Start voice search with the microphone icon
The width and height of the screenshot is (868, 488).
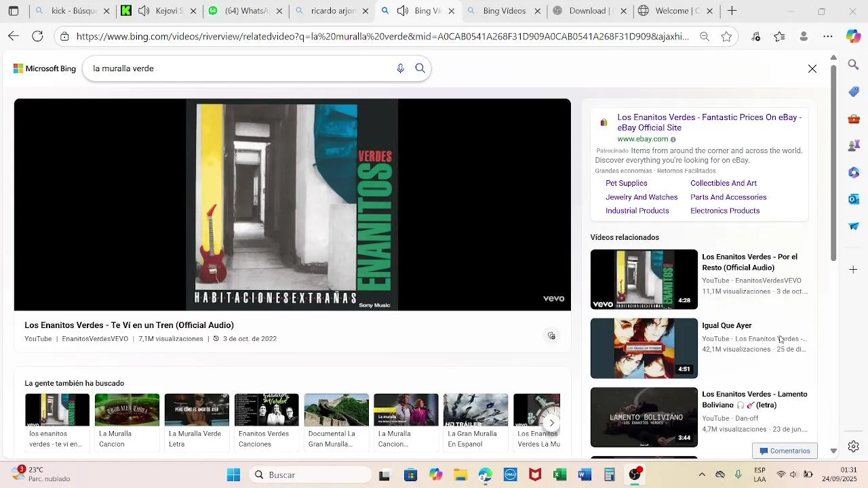400,68
